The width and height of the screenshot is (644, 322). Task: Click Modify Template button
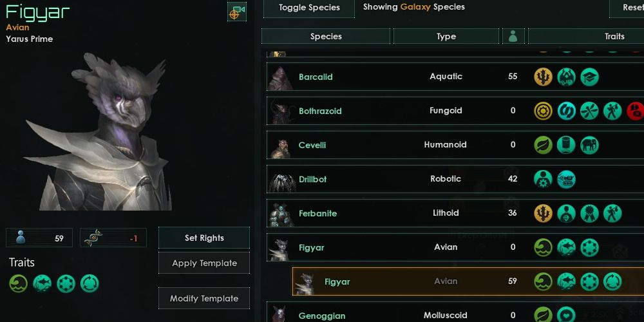click(x=204, y=298)
